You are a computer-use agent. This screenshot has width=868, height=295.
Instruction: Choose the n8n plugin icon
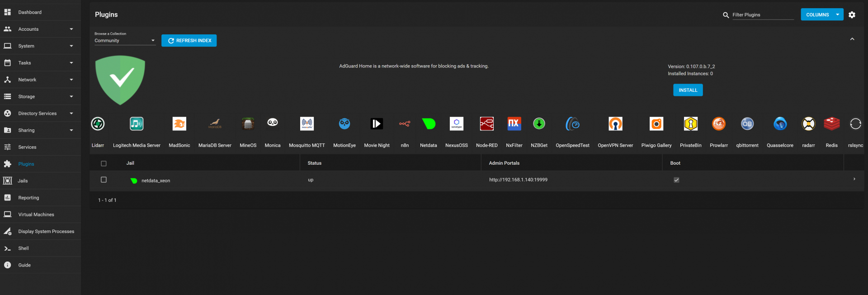pyautogui.click(x=405, y=124)
